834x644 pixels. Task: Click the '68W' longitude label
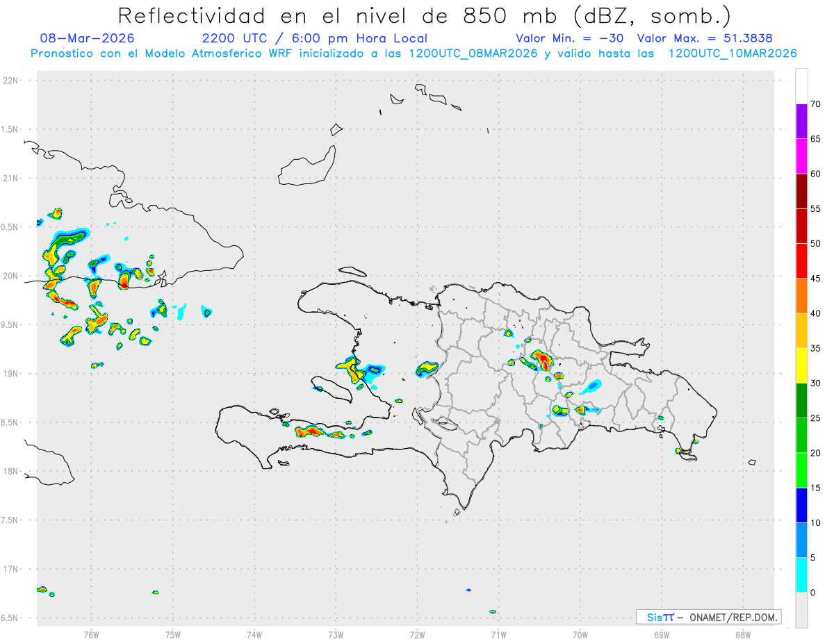pos(742,634)
